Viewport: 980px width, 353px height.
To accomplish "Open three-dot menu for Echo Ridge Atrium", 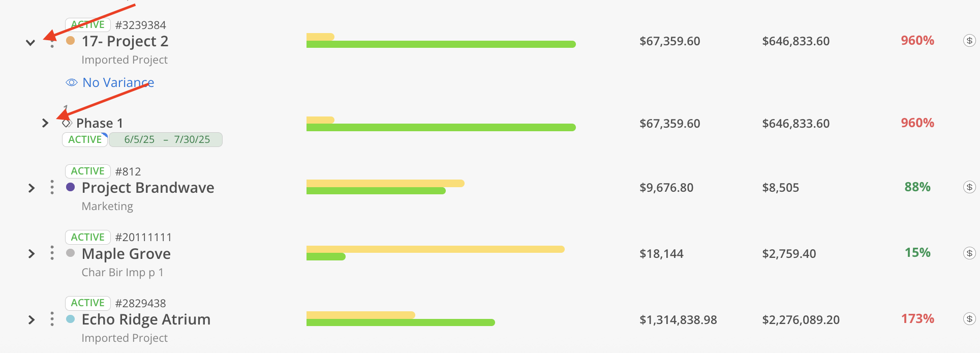I will tap(52, 319).
